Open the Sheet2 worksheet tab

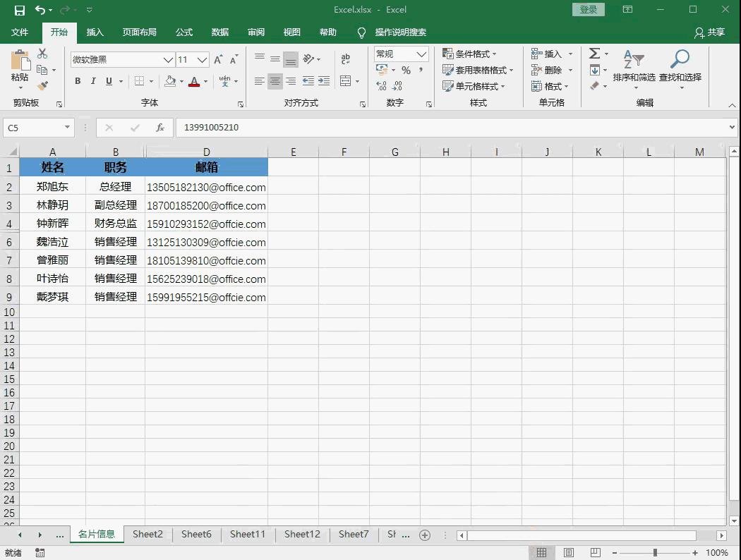[147, 535]
